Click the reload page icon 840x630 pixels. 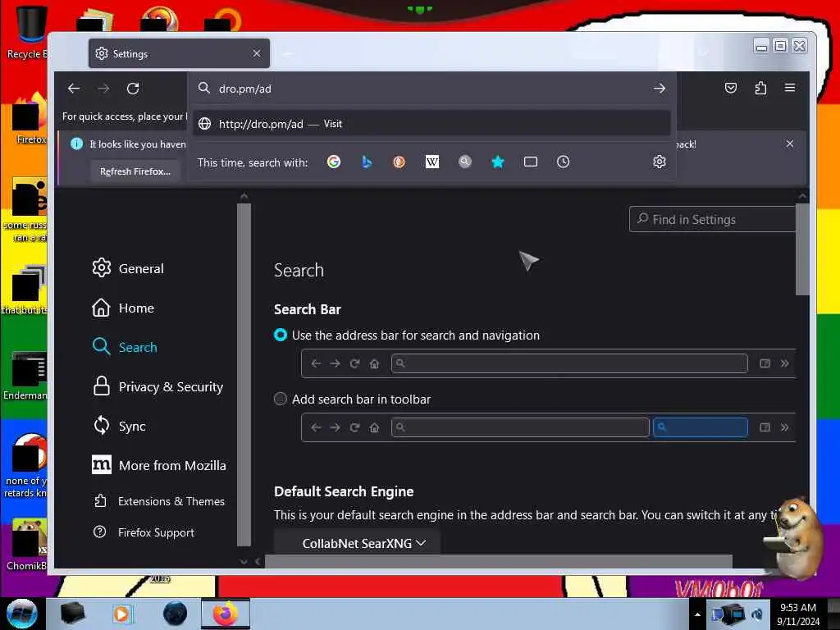point(133,89)
